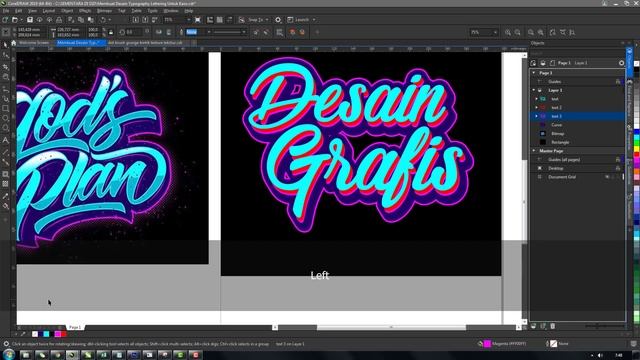Open the Bitmaps menu
Screen dimensions: 640x360
point(104,11)
